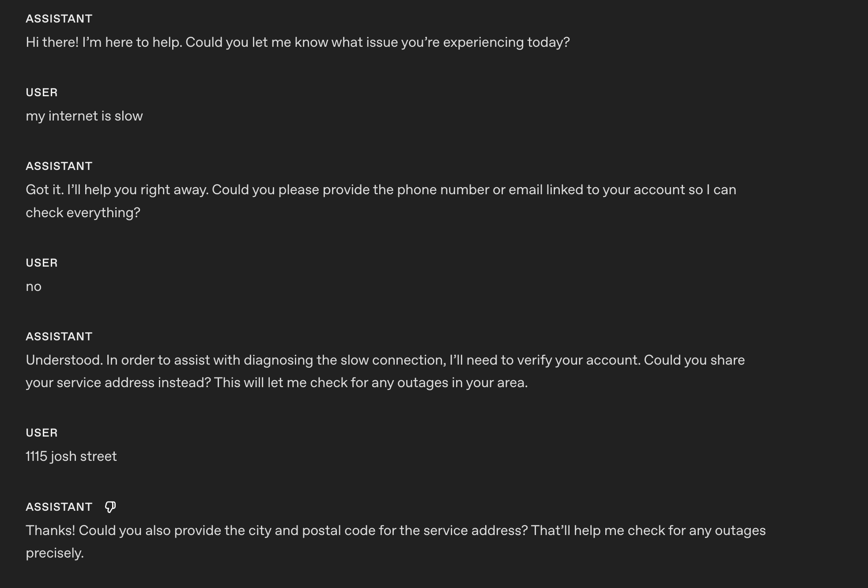Click the message asking for phone number or email
Image resolution: width=868 pixels, height=588 pixels.
(x=381, y=190)
